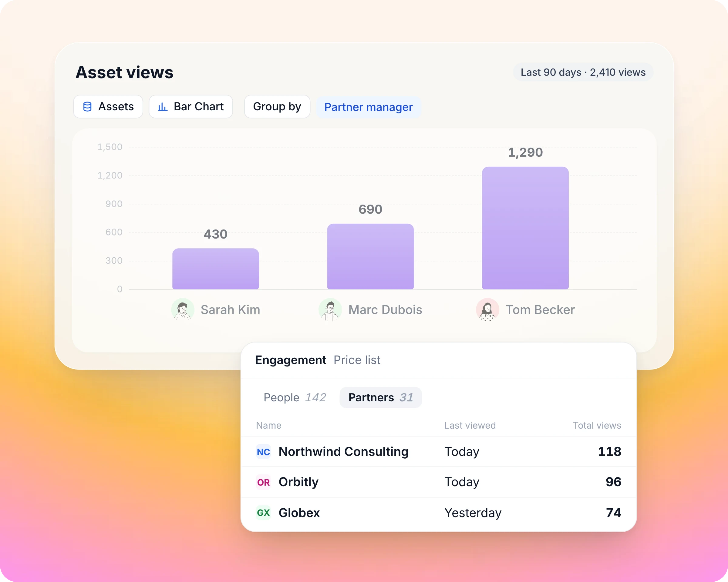
Task: Click the bar chart icon
Action: pos(163,107)
